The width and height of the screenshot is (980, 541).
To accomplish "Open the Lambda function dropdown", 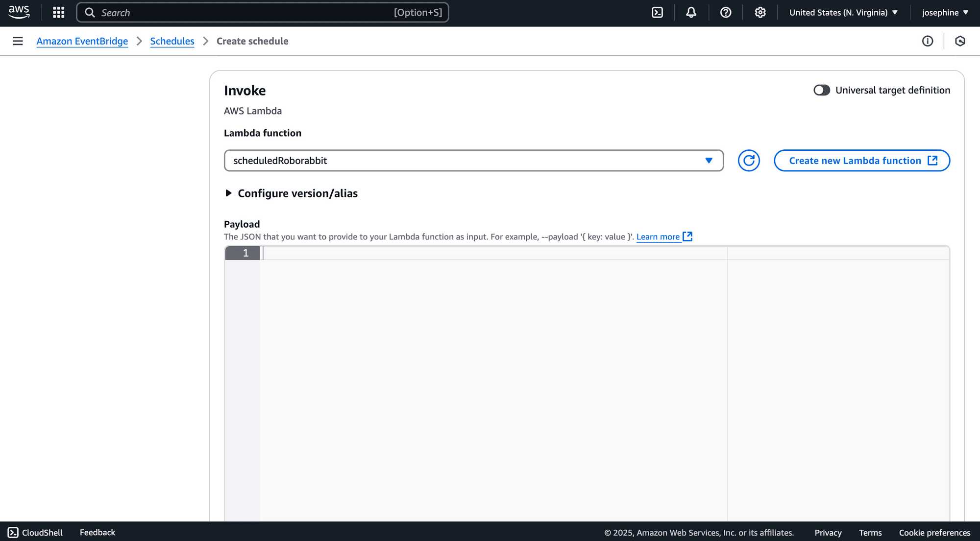I will click(474, 161).
